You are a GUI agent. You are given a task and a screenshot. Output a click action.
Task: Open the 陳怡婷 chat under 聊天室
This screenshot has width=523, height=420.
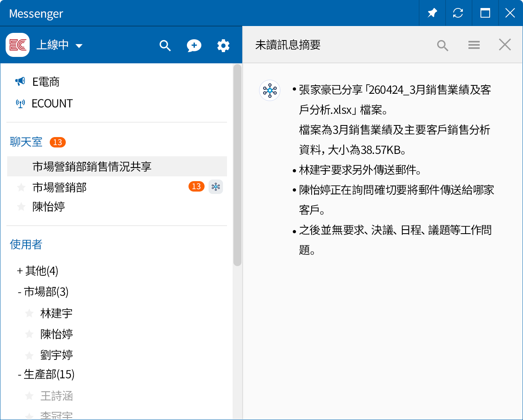point(49,206)
